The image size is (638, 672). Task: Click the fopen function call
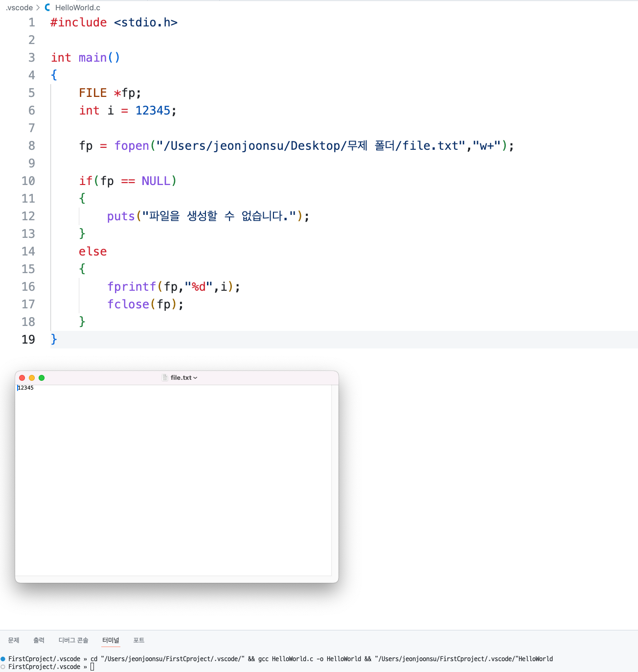132,146
